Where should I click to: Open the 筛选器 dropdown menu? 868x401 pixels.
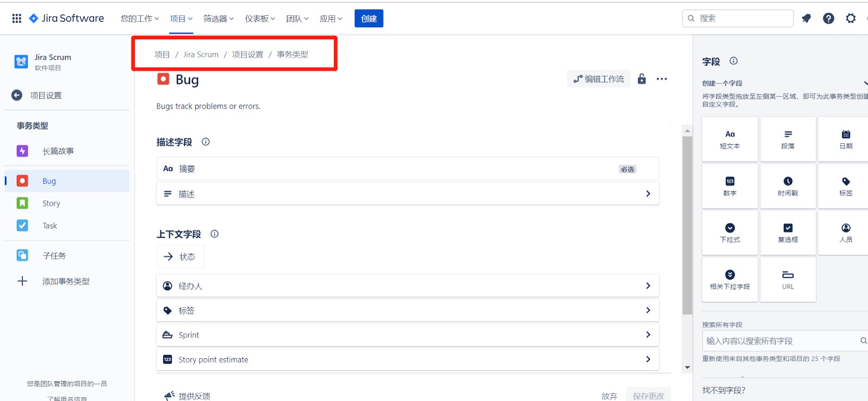(x=219, y=18)
